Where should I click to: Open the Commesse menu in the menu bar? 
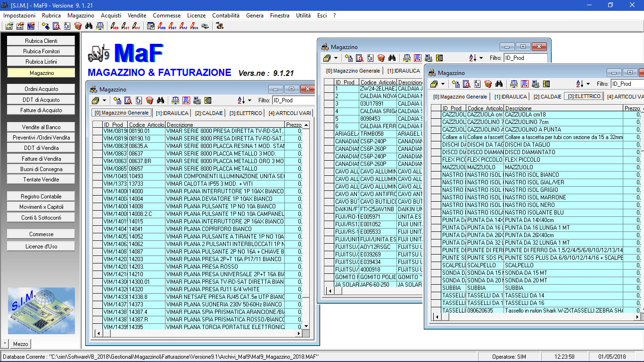pyautogui.click(x=167, y=16)
